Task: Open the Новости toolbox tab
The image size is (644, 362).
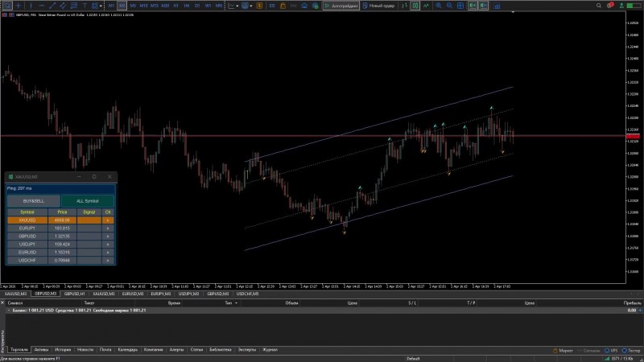Action: (x=85, y=350)
